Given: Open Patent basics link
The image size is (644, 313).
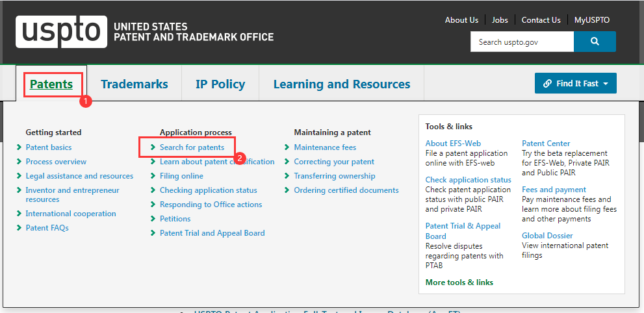Looking at the screenshot, I should pos(49,147).
